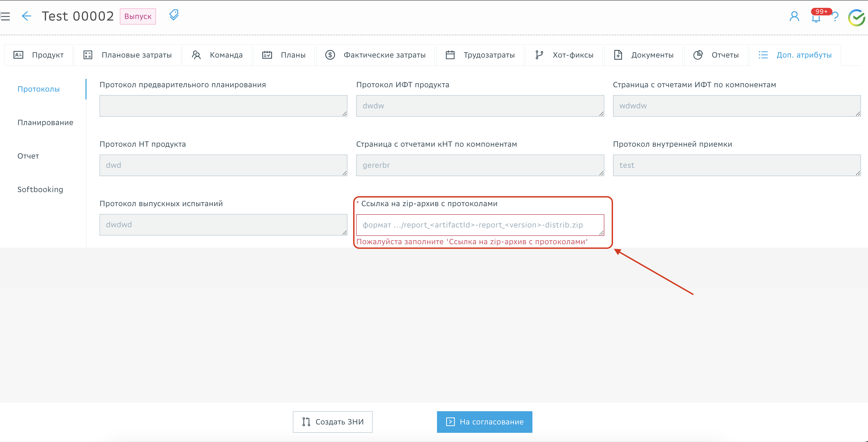Open the user profile icon
868x442 pixels.
click(794, 16)
